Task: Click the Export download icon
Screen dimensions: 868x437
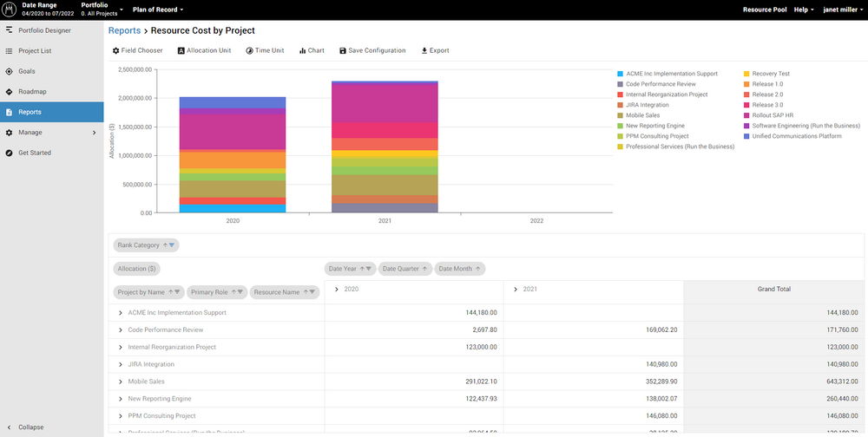Action: (x=424, y=51)
